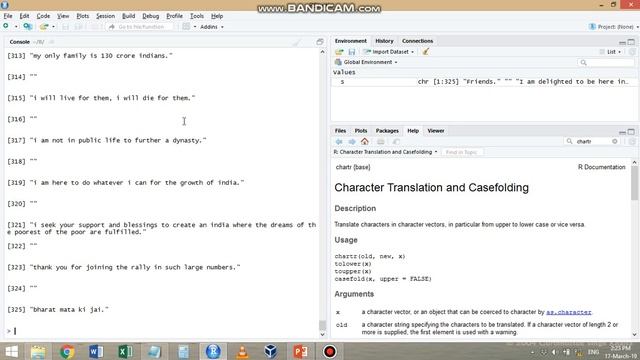Open the List view dropdown
Image resolution: width=640 pixels, height=360 pixels.
(x=611, y=52)
